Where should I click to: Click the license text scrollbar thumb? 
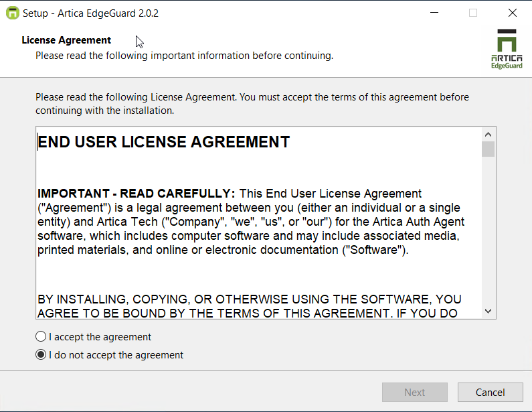tap(489, 149)
